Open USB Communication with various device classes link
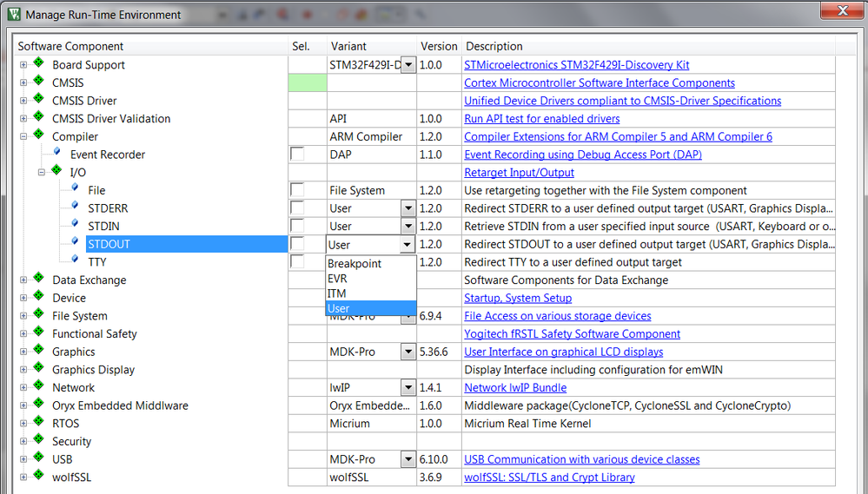The width and height of the screenshot is (868, 494). (x=582, y=459)
